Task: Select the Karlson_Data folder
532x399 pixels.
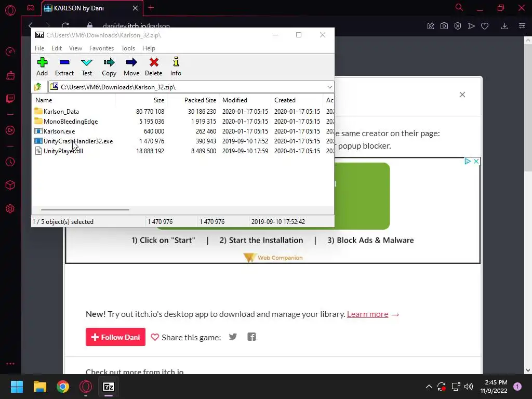Action: click(61, 111)
